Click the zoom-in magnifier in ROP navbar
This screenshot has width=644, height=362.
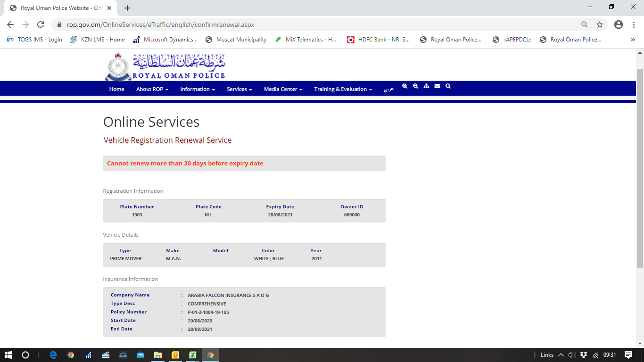(405, 86)
